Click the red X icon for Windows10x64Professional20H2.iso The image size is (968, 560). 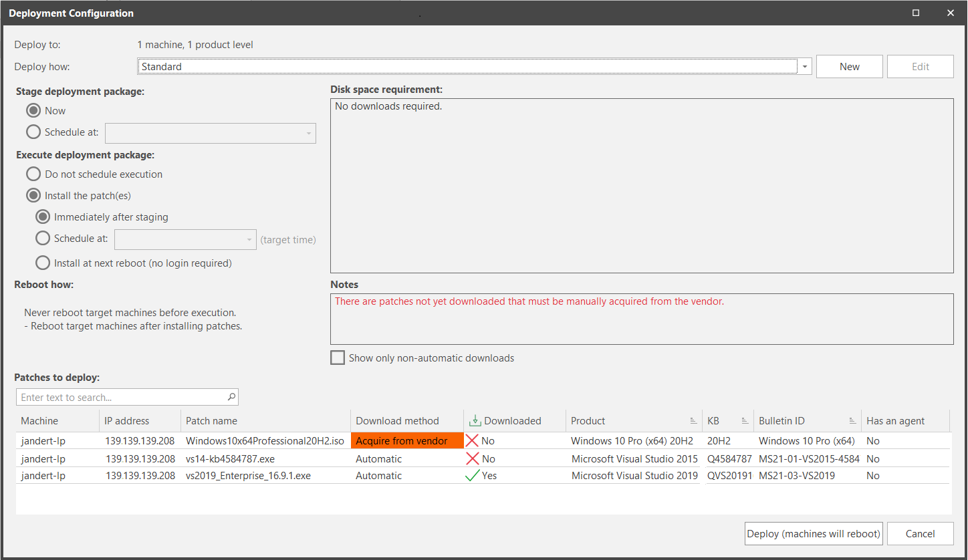tap(473, 440)
